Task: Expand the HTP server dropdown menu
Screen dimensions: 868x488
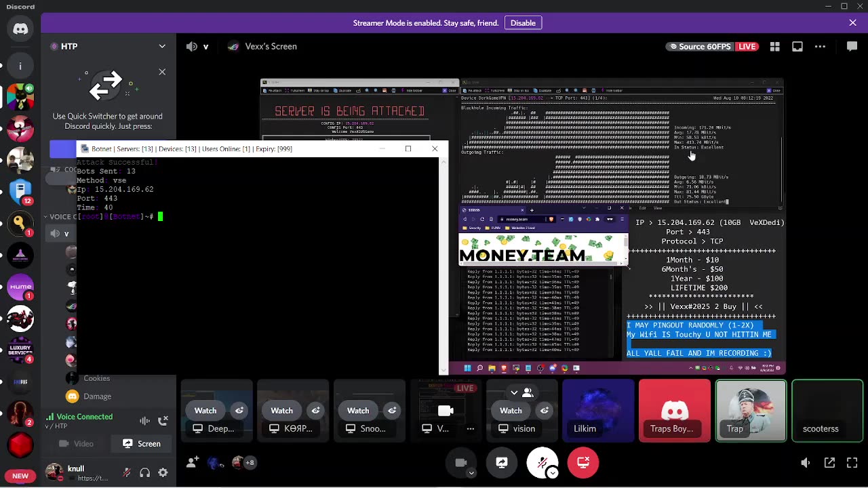Action: (162, 46)
